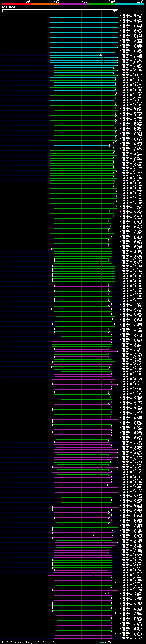This screenshot has width=146, height=644.
Task: Click the cyan alignment bar of UniRef100_O23053
Action: coord(83,27)
